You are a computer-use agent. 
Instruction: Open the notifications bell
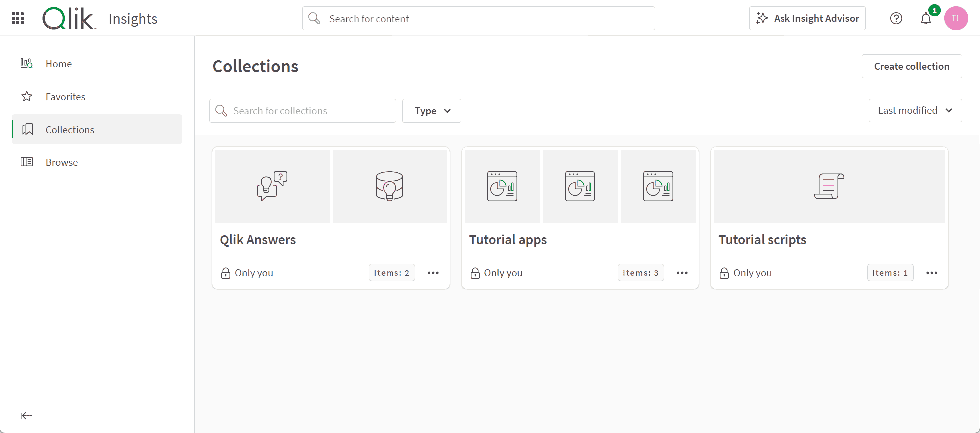tap(926, 19)
